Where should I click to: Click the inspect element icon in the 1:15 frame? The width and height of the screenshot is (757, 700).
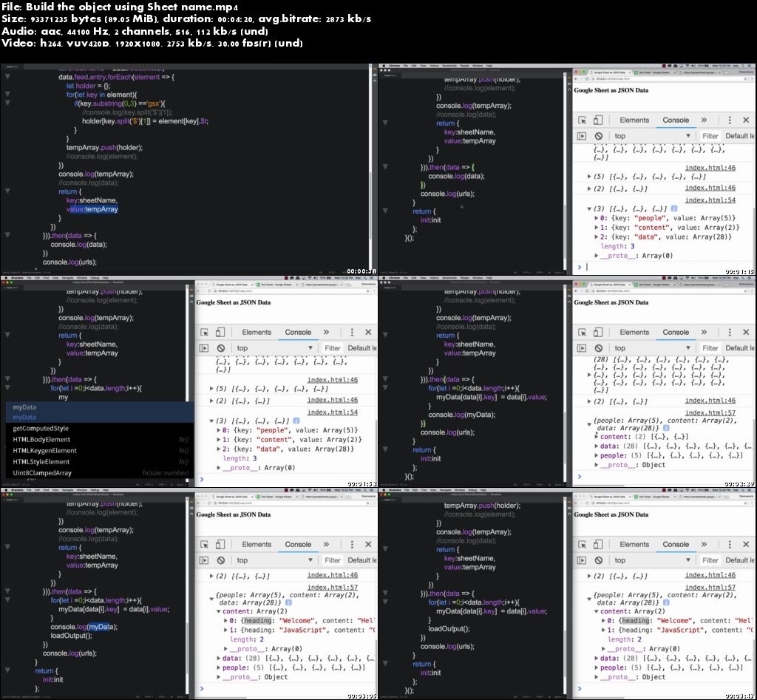582,120
